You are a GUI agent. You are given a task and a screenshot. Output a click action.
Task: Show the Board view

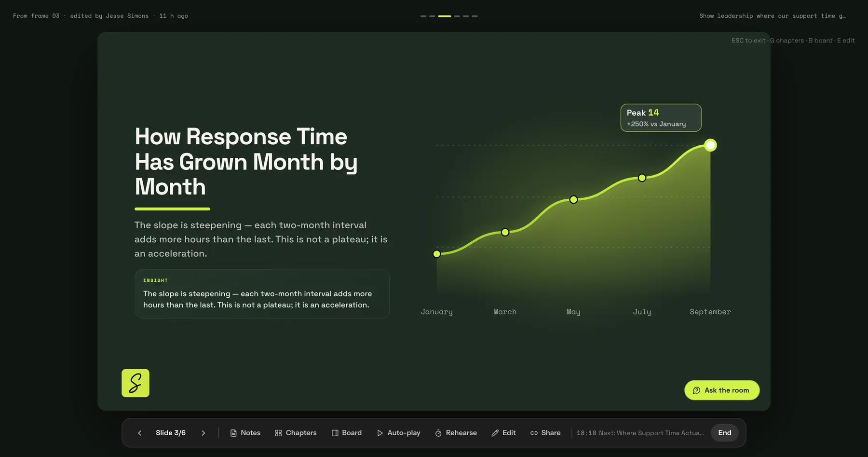click(347, 433)
